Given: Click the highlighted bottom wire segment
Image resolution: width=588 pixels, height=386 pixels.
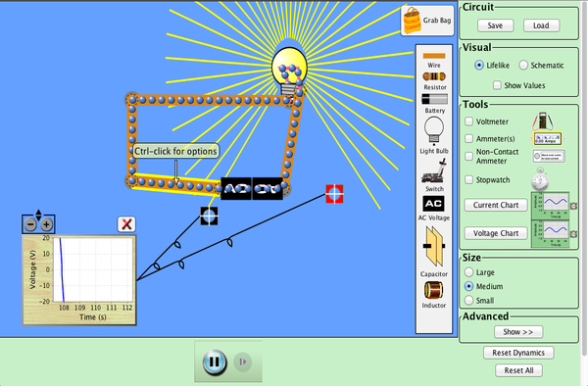Looking at the screenshot, I should click(x=175, y=184).
